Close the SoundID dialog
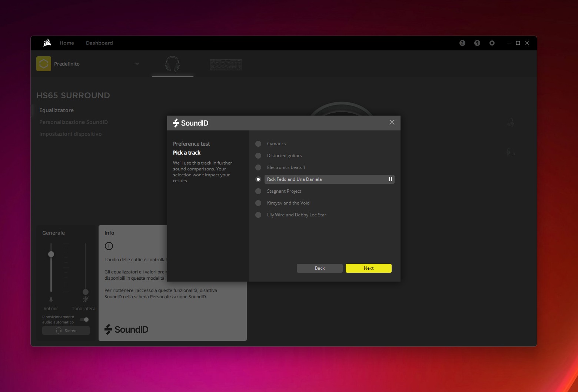Image resolution: width=578 pixels, height=392 pixels. click(x=392, y=123)
